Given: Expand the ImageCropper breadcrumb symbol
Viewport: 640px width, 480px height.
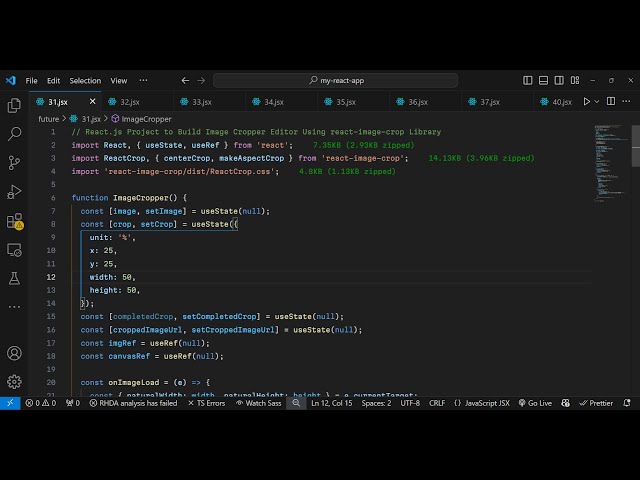Looking at the screenshot, I should click(146, 118).
